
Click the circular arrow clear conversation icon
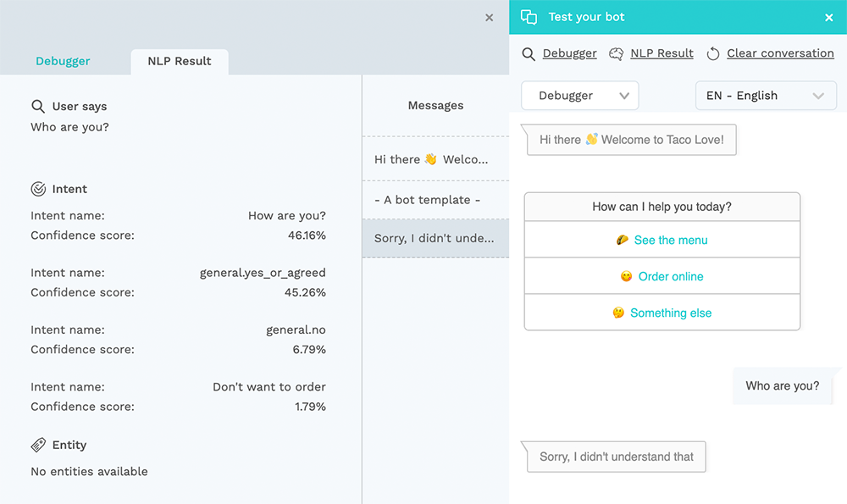(713, 53)
